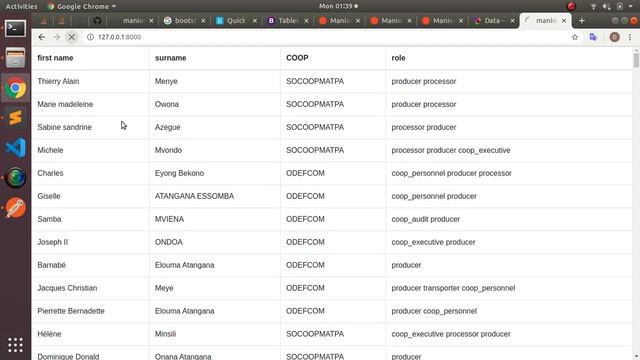Close the 'Quick' tab

(255, 20)
